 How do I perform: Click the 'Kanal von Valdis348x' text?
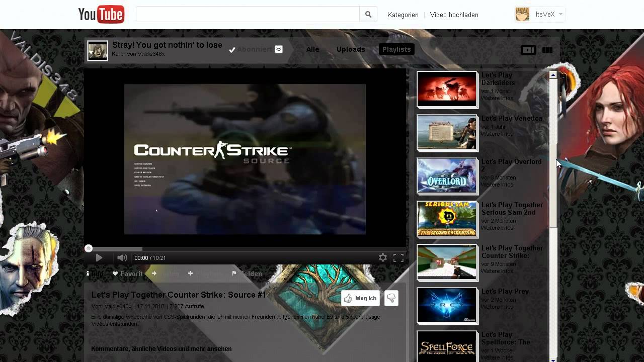point(138,54)
